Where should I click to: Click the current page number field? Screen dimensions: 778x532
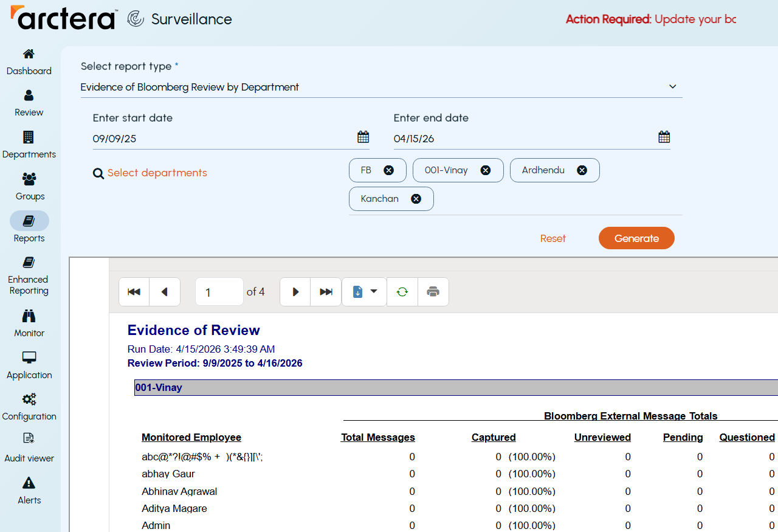pyautogui.click(x=219, y=292)
